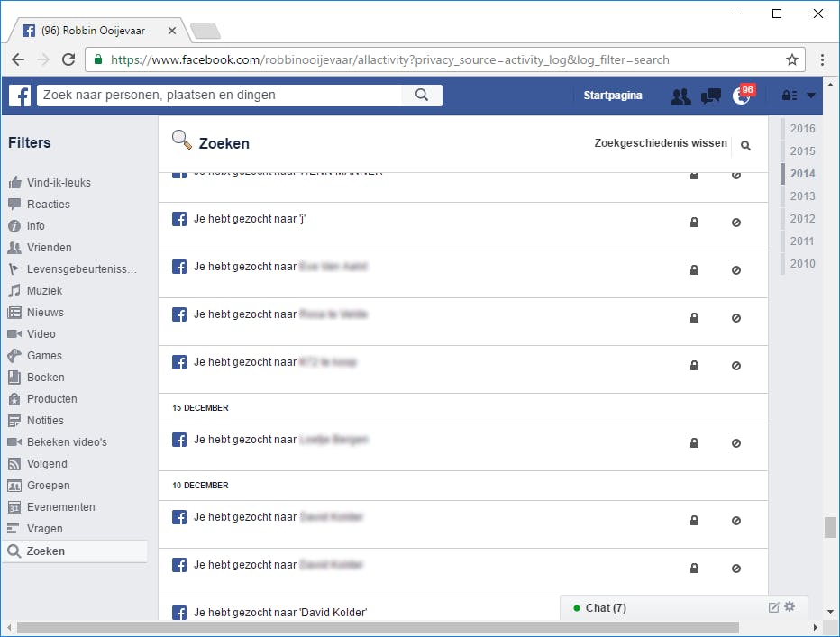Image resolution: width=840 pixels, height=637 pixels.
Task: Reload the page with refresh button
Action: point(68,59)
